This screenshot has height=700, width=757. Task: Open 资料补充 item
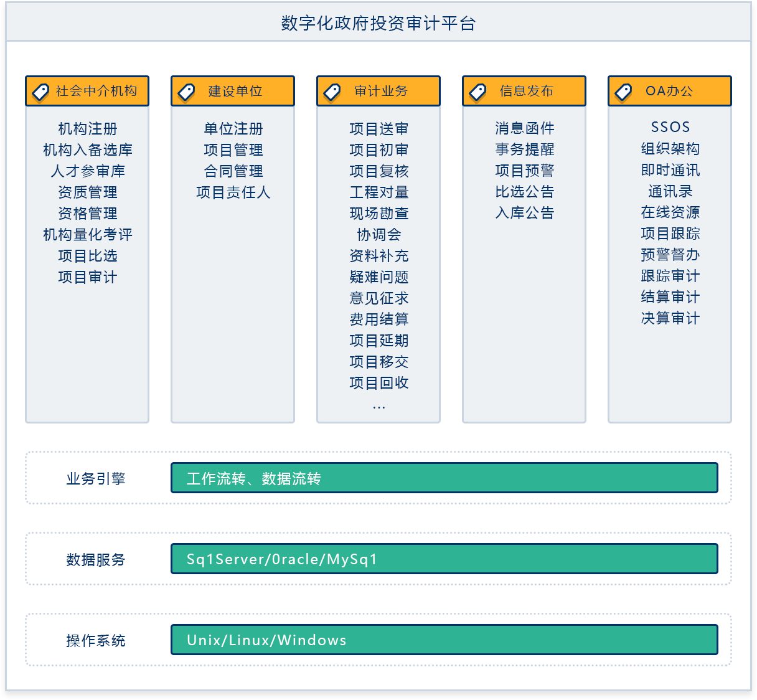pos(379,256)
